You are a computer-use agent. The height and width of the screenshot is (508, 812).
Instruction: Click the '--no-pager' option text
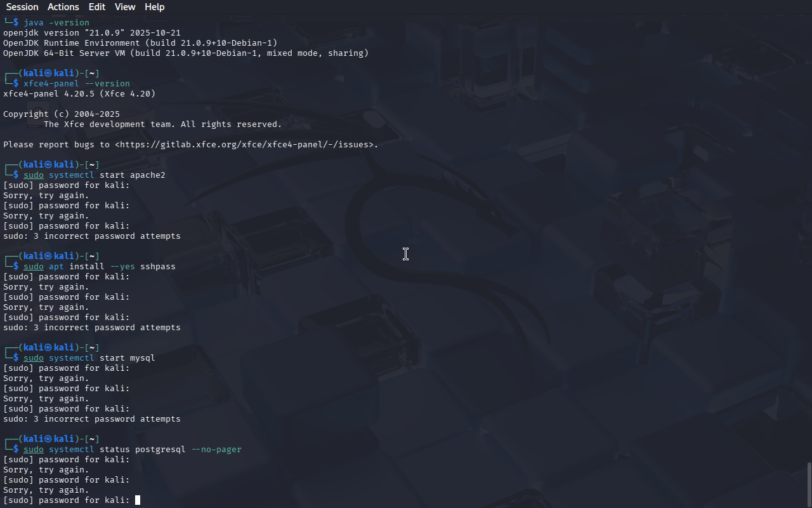tap(216, 450)
